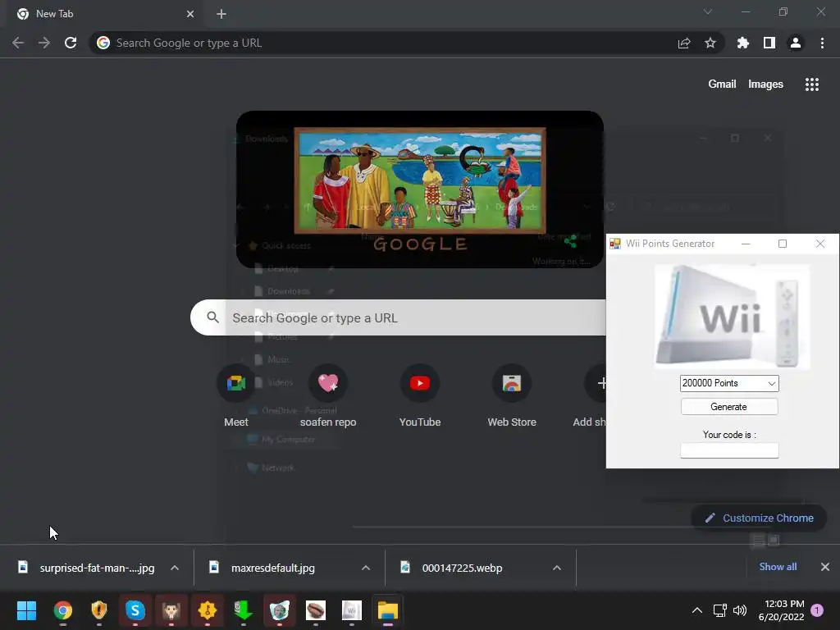Expand options for 000147225.webp download
Viewport: 840px width, 630px height.
(x=557, y=568)
